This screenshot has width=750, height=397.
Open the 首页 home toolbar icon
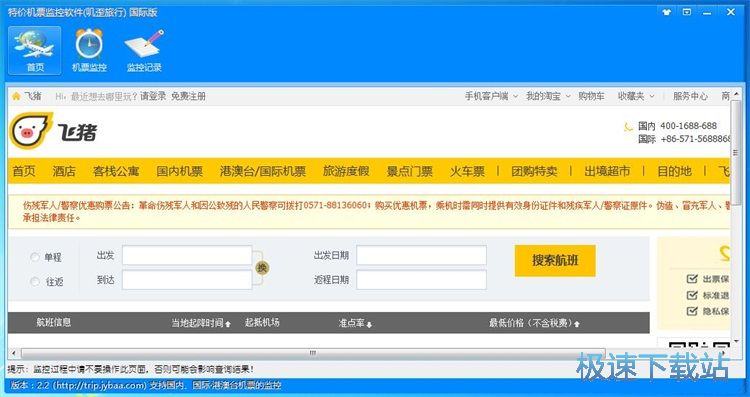point(34,50)
